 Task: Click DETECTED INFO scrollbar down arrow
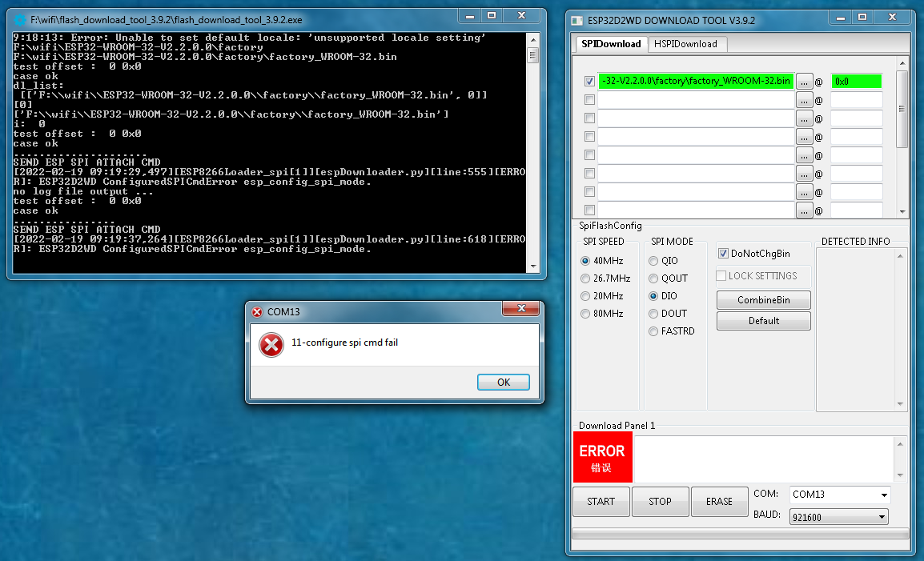pos(900,403)
